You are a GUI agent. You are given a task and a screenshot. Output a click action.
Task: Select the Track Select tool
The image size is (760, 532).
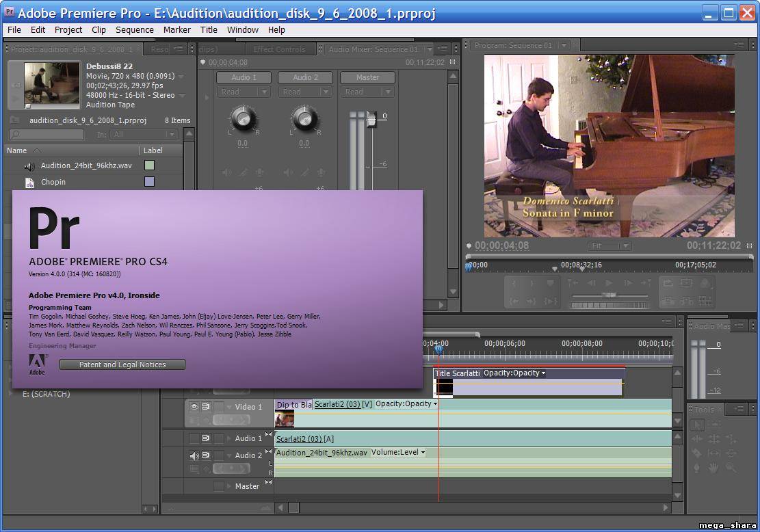pyautogui.click(x=714, y=425)
